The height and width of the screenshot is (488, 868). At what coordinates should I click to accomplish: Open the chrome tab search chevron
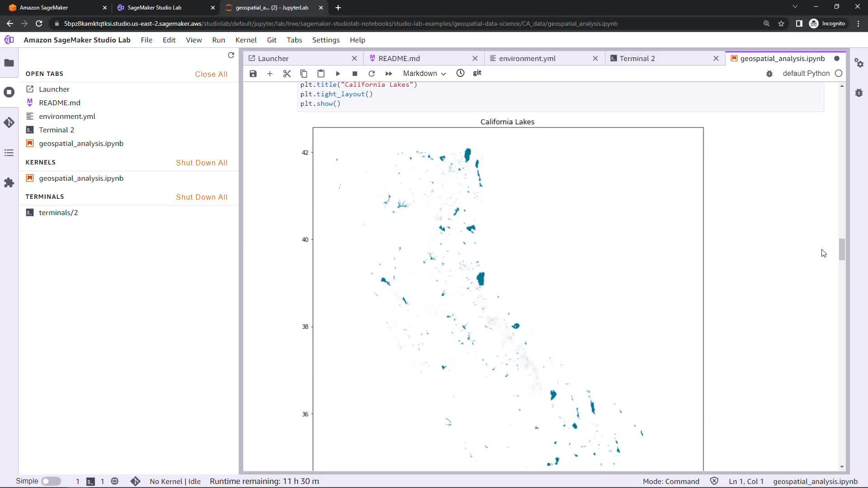click(x=795, y=7)
